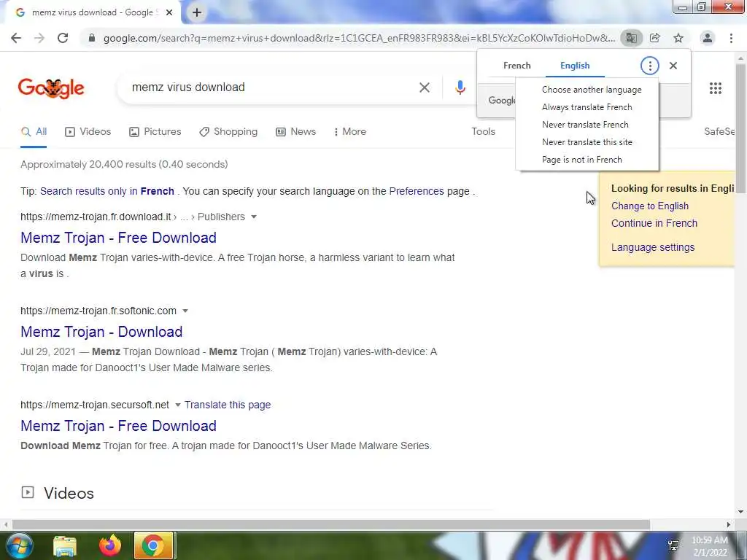Open the Chrome profile avatar icon

point(708,38)
